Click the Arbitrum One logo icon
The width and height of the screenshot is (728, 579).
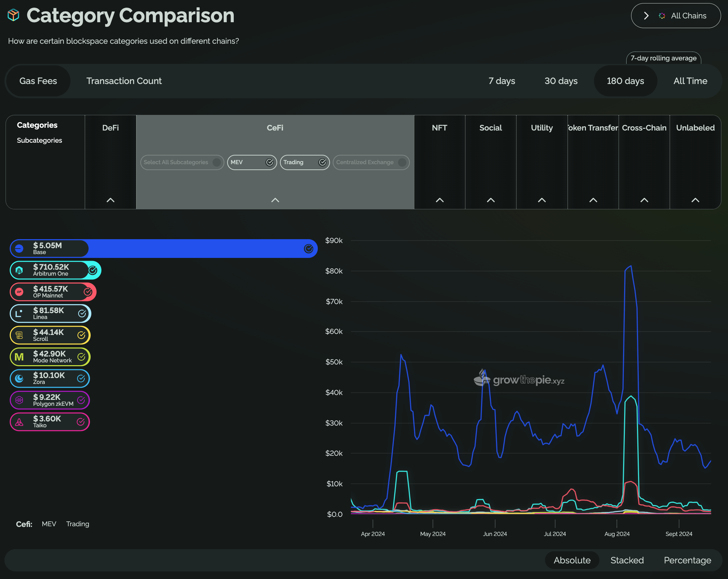[x=19, y=270]
